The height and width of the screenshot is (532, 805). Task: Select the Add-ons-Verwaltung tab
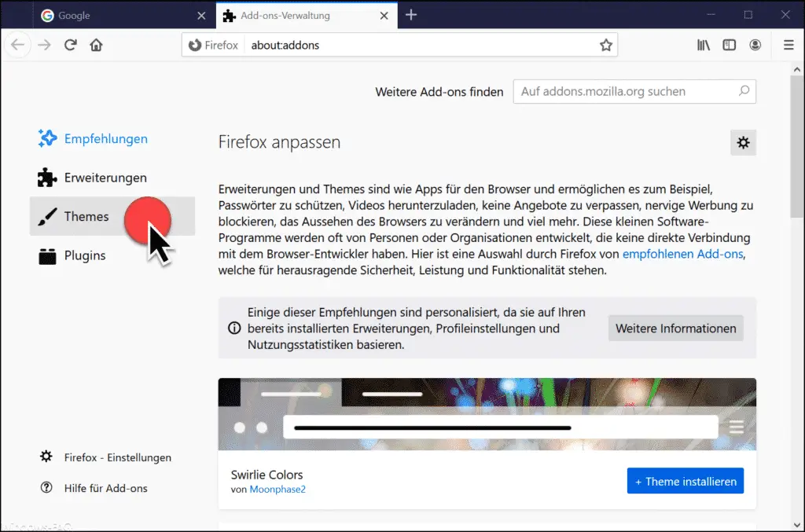click(307, 16)
